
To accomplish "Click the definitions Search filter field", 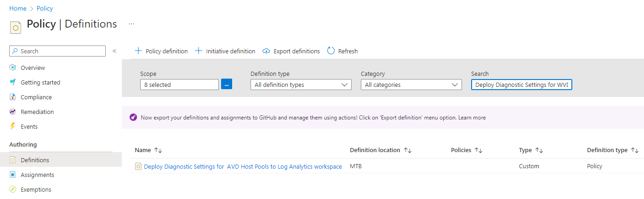I will tap(522, 85).
